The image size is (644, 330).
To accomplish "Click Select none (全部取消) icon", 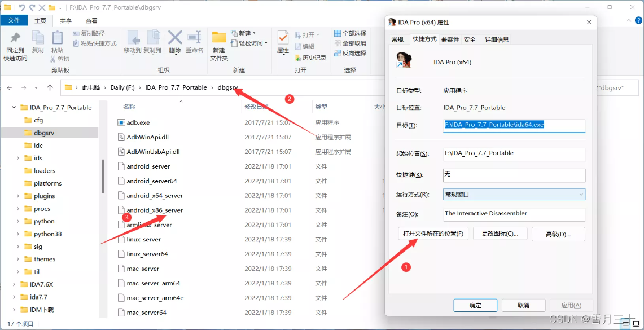I will coord(338,43).
